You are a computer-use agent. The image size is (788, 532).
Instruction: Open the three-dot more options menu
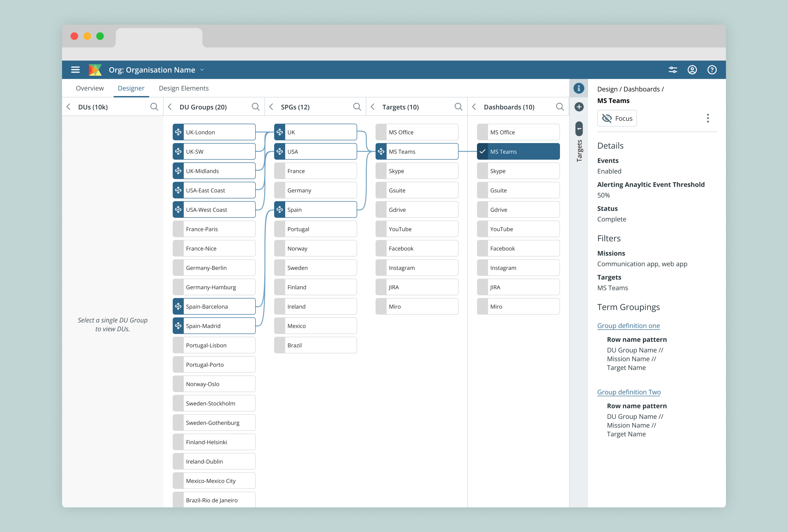[x=708, y=118]
